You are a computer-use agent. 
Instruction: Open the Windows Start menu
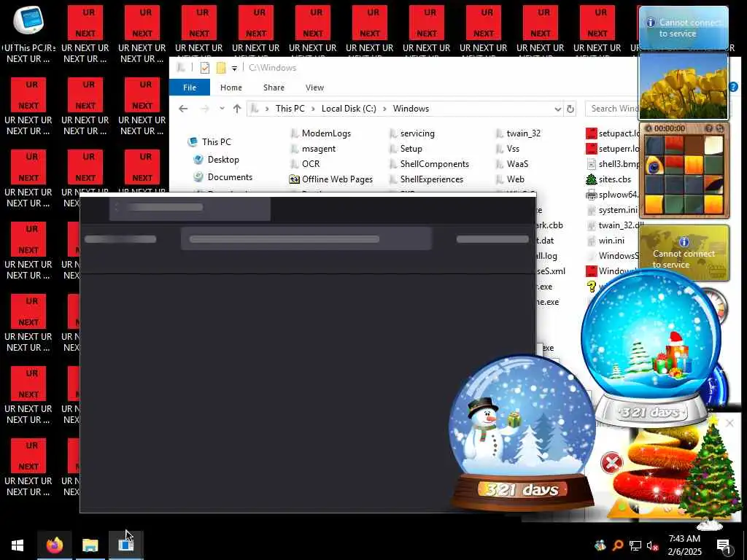pos(18,545)
